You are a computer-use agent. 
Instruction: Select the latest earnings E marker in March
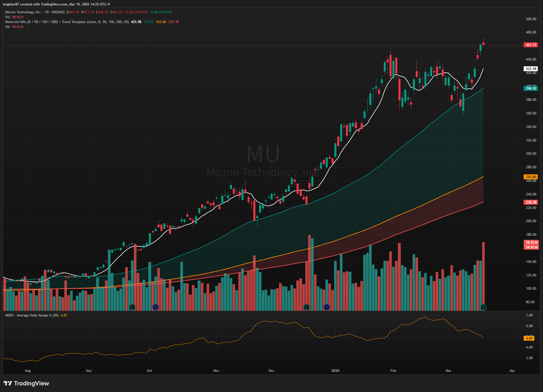click(x=483, y=307)
